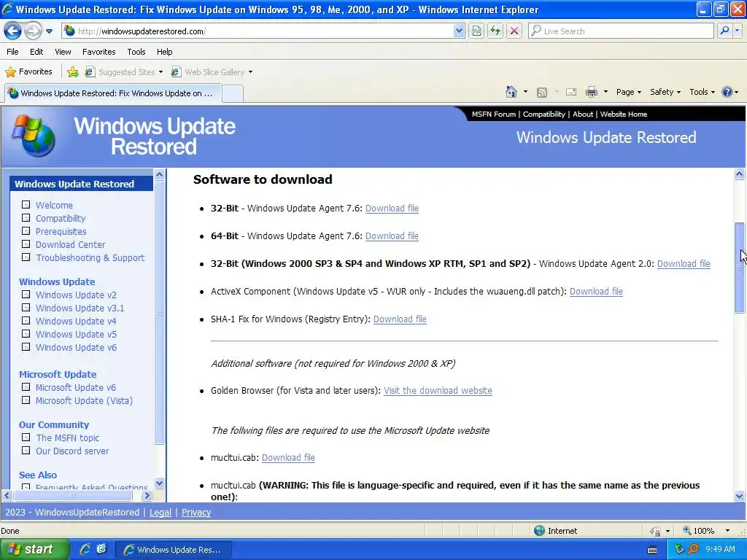Viewport: 747px width, 560px height.
Task: Open the Tools menu in menu bar
Action: pyautogui.click(x=136, y=52)
